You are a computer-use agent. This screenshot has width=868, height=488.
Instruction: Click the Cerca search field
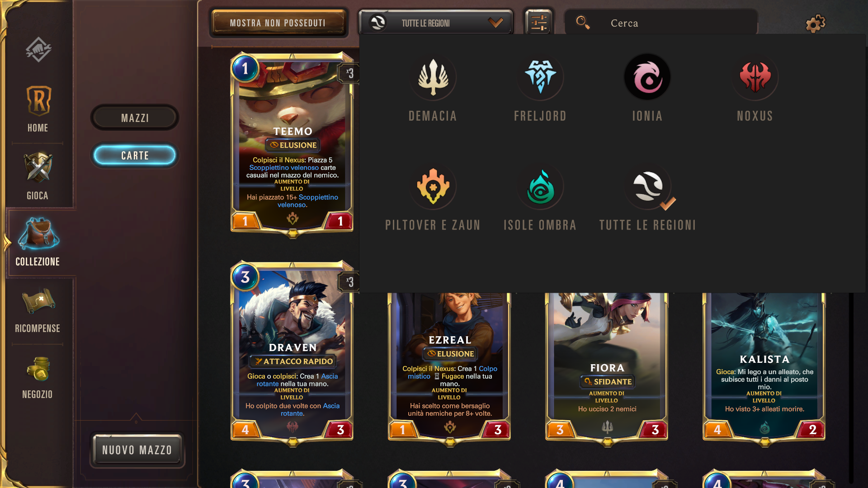coord(661,23)
